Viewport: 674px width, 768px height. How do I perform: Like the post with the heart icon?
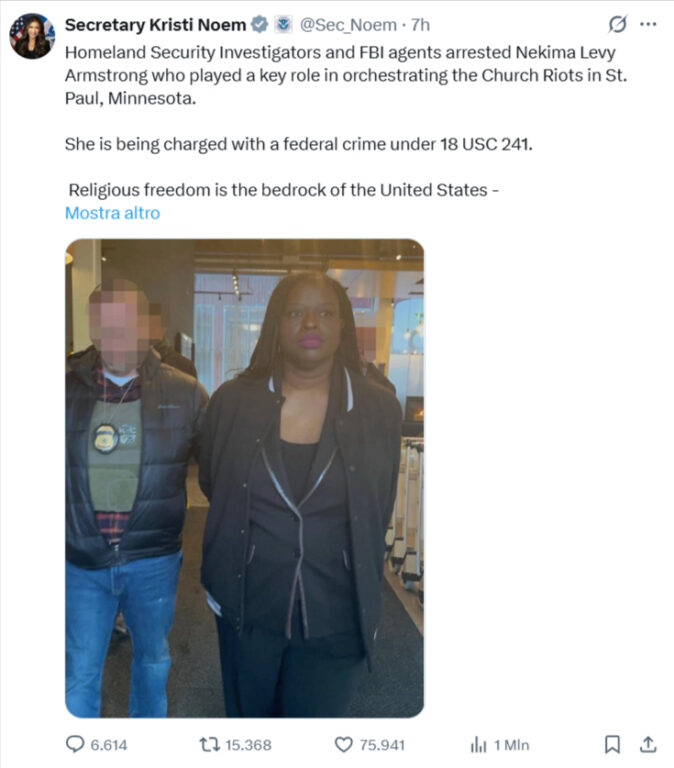[x=343, y=744]
